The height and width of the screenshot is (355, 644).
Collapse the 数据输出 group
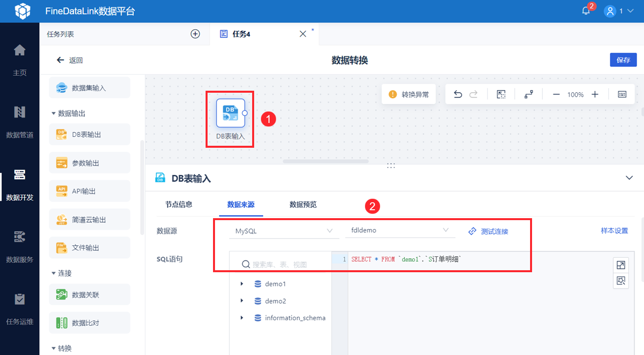(x=54, y=114)
